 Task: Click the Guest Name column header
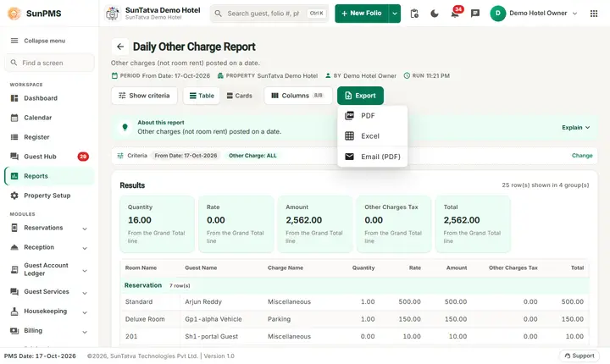click(201, 268)
